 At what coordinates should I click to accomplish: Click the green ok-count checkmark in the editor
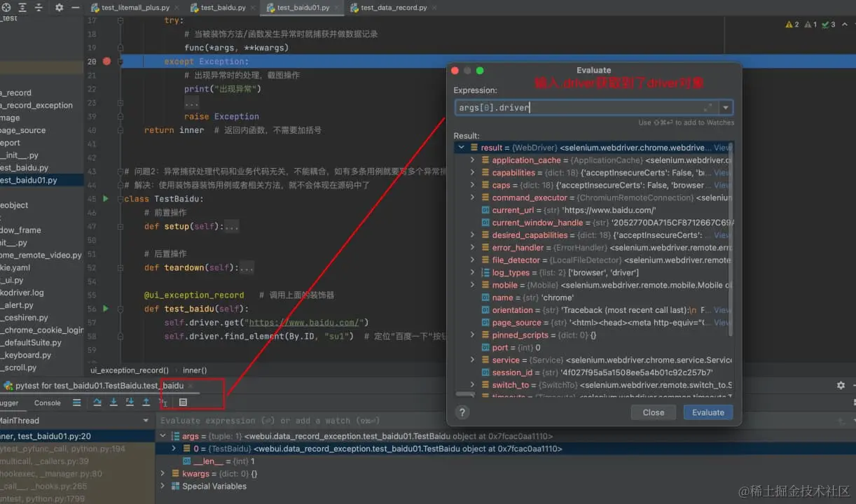(828, 24)
